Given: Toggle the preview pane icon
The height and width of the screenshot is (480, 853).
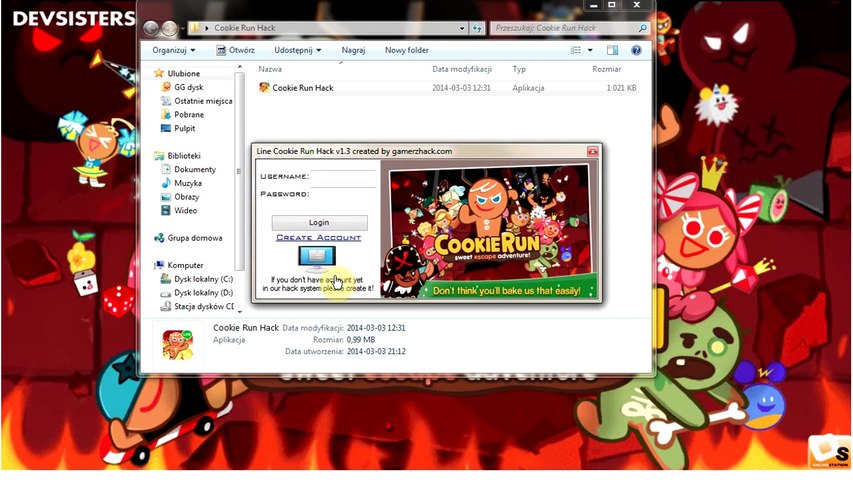Looking at the screenshot, I should click(613, 50).
